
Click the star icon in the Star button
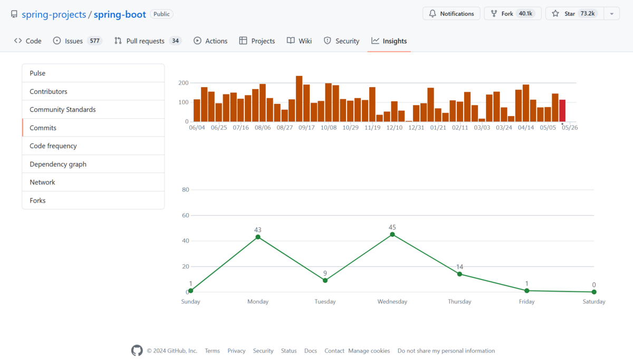coord(555,14)
